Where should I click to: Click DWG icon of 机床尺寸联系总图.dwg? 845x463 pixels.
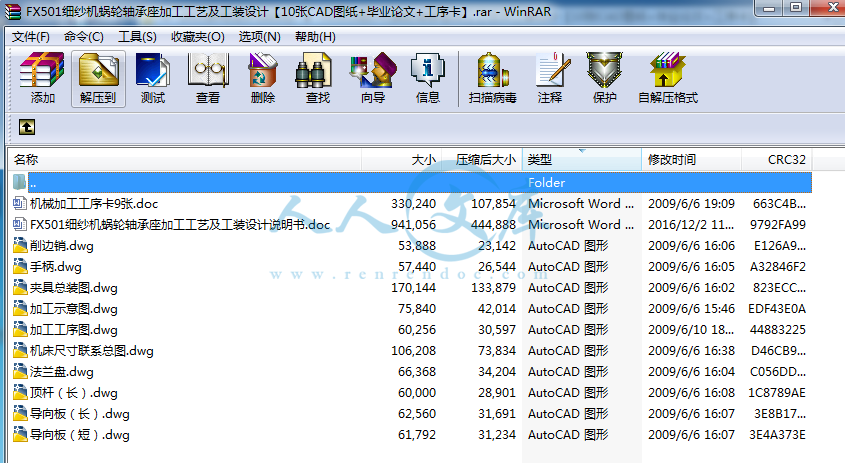[20, 350]
